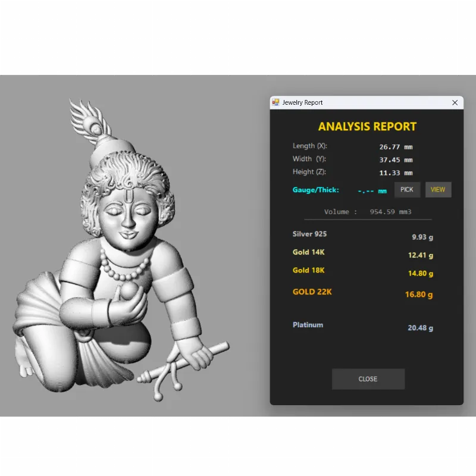Close the Jewelry Report window with X

click(x=455, y=102)
